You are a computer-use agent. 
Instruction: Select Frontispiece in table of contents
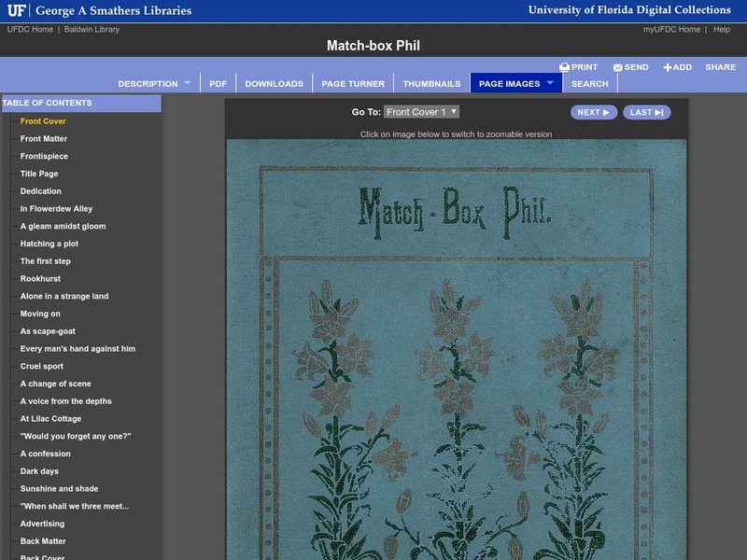[x=44, y=156]
